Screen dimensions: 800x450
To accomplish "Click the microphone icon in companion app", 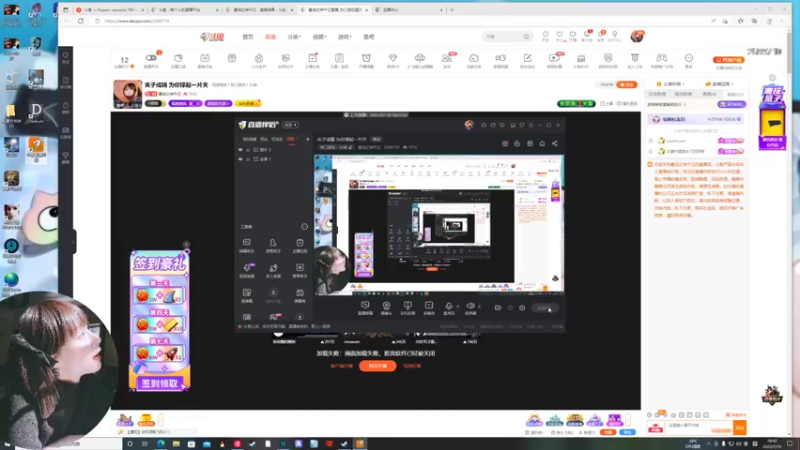I will click(x=448, y=306).
